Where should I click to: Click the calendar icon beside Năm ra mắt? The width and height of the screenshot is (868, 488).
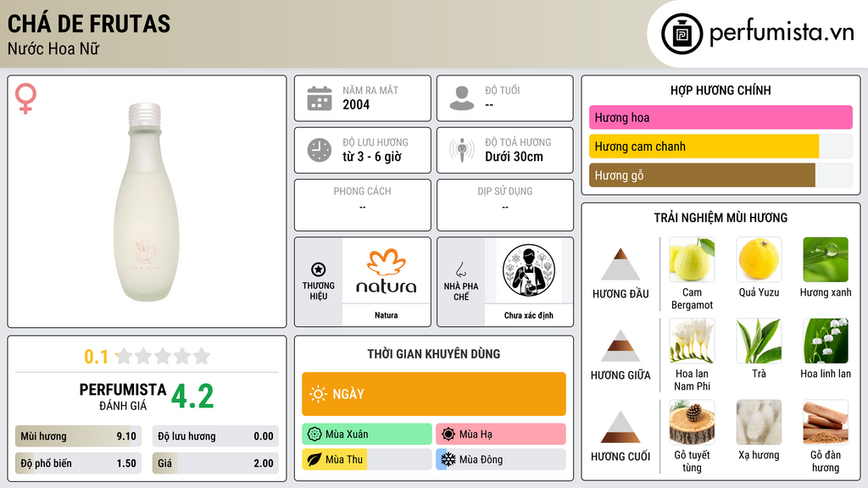pos(320,98)
